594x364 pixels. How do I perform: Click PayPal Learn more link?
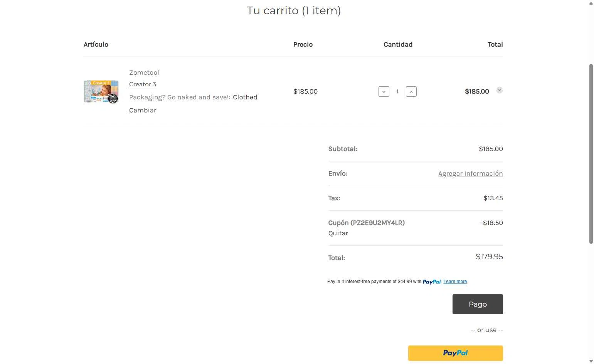point(455,282)
